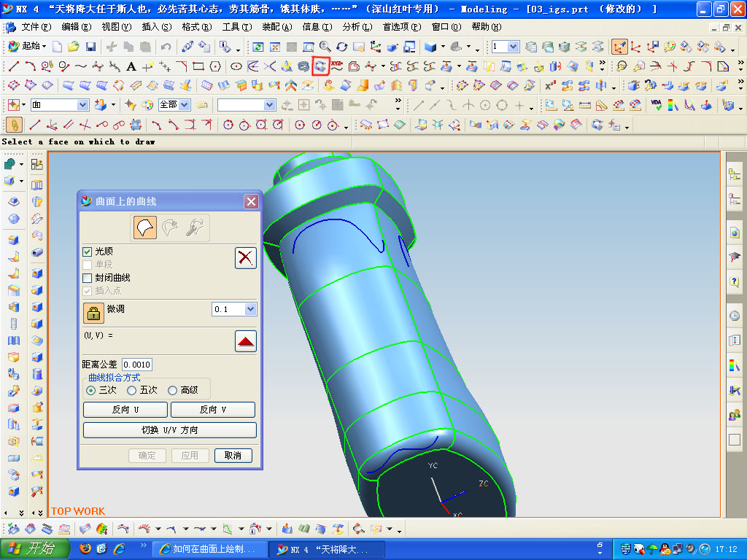Select the Text 'A' tool icon
Screen dimensions: 747x560
click(131, 66)
